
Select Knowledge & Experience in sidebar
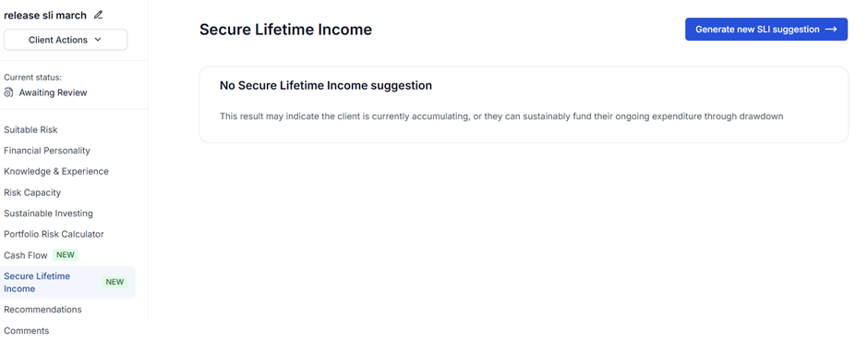(x=56, y=172)
